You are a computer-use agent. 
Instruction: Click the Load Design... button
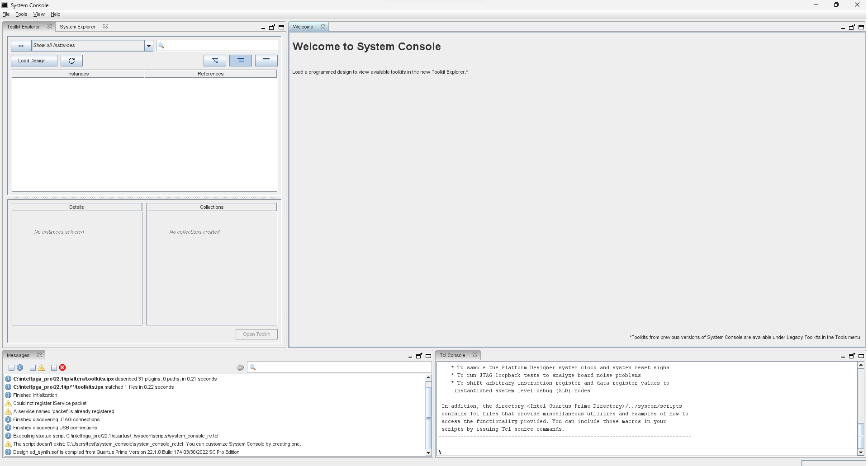tap(34, 61)
